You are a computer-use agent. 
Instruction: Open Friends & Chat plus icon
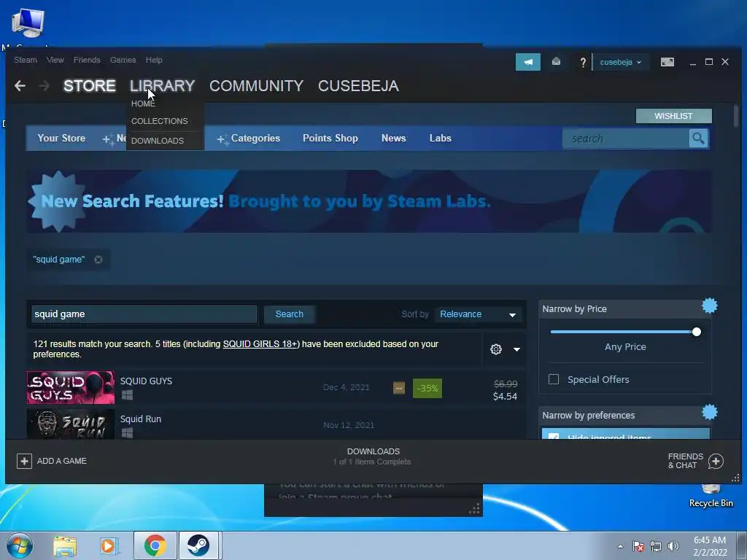pyautogui.click(x=716, y=461)
